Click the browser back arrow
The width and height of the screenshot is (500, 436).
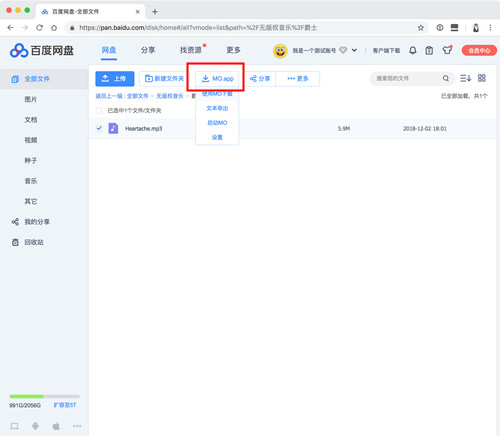[10, 28]
